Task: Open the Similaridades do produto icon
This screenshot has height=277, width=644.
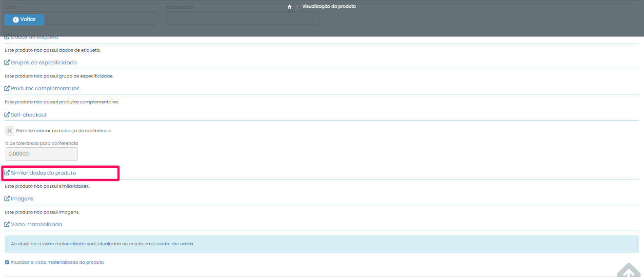Action: [7, 173]
